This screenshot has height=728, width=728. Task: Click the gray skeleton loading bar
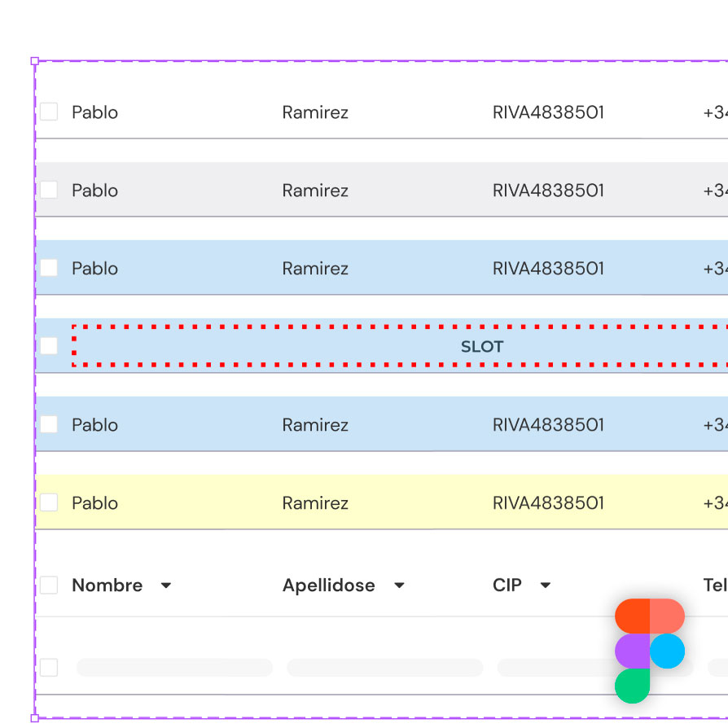pyautogui.click(x=173, y=667)
